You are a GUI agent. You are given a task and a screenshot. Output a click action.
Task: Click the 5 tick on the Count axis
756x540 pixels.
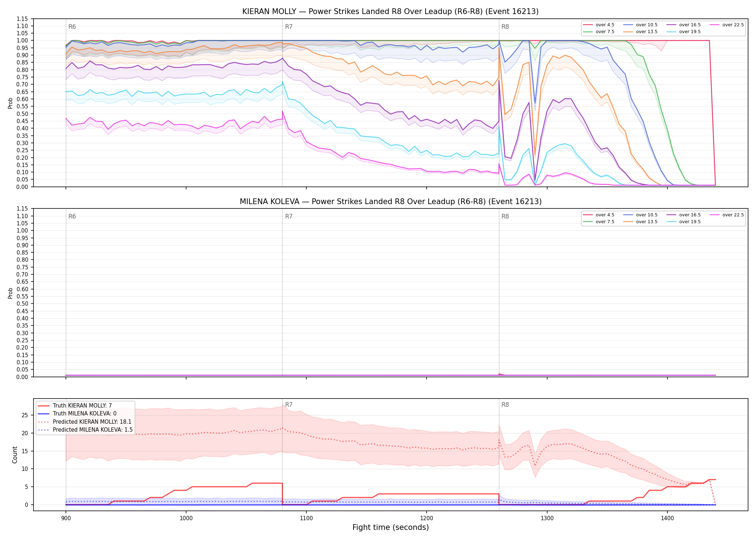click(x=26, y=487)
